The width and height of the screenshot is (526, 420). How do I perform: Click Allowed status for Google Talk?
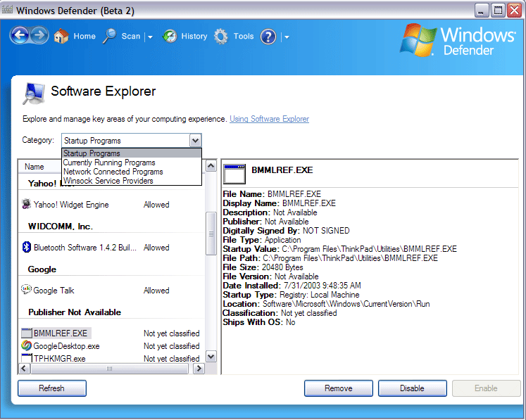[x=156, y=291]
